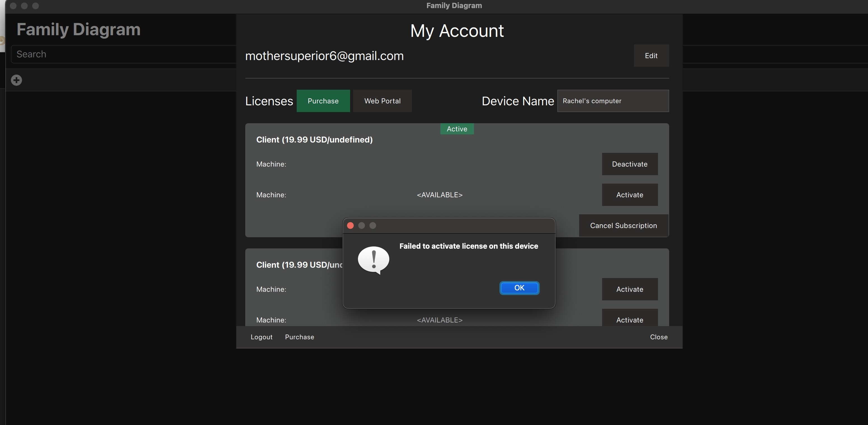Click Cancel Subscription
The image size is (868, 425).
coord(623,225)
